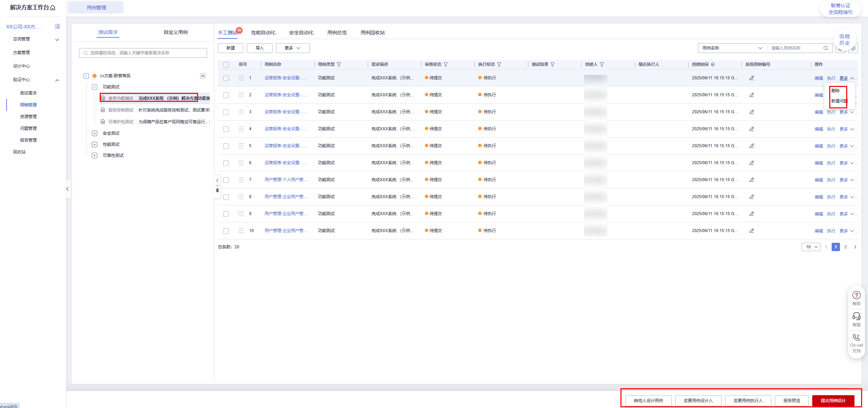The width and height of the screenshot is (868, 408).
Task: Click the pencil icon in row 4
Action: (x=752, y=129)
